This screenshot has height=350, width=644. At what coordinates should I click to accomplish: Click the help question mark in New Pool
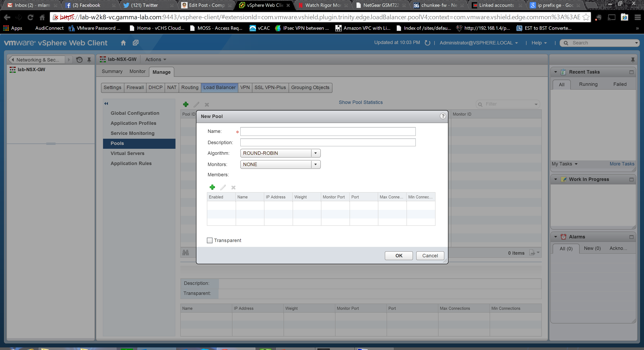(443, 116)
